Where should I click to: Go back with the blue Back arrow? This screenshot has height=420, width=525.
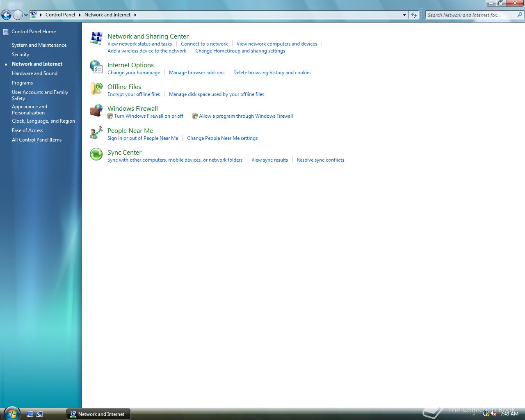6,15
